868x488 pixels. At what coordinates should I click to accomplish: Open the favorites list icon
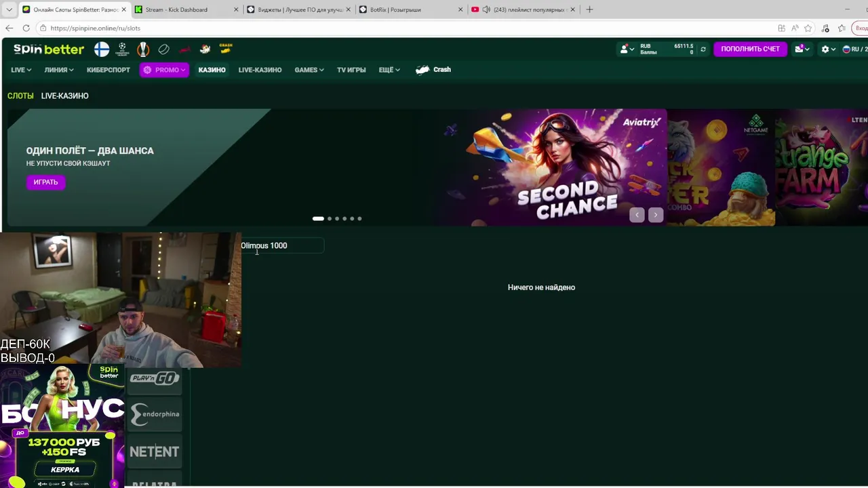coord(842,28)
